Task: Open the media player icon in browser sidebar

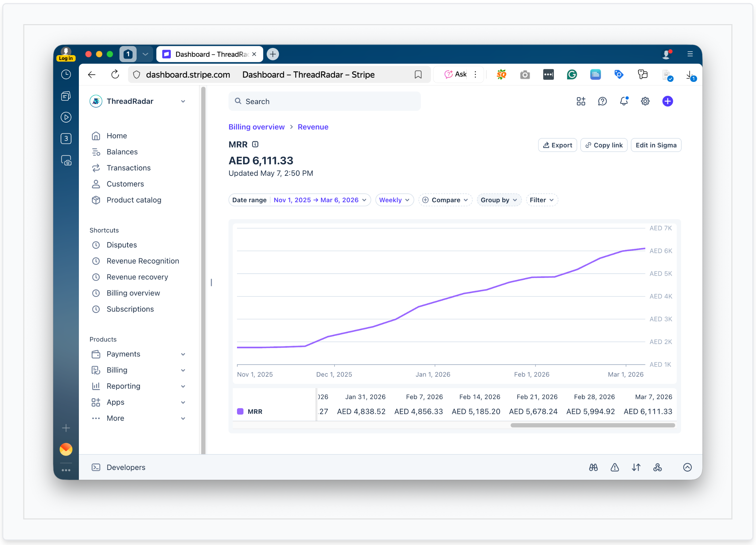Action: (x=66, y=117)
